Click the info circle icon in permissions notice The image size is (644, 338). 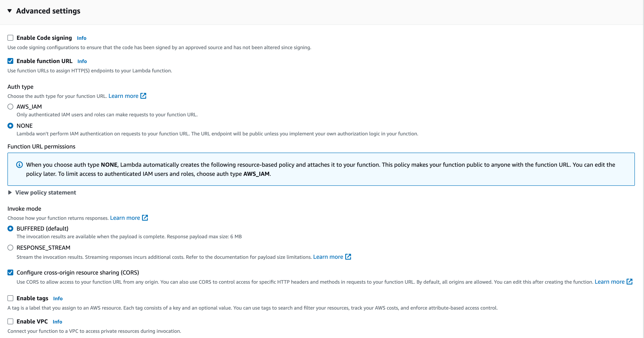click(x=19, y=165)
